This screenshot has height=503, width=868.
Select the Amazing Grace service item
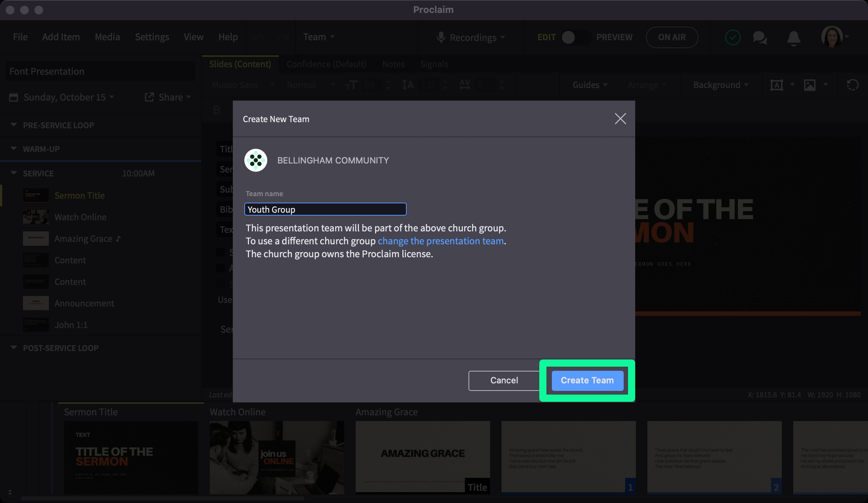[101, 239]
